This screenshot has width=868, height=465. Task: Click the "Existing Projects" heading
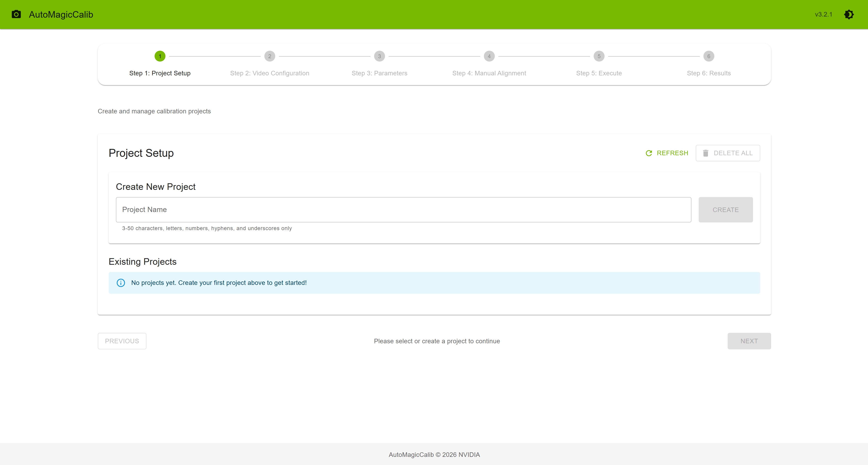pyautogui.click(x=143, y=262)
